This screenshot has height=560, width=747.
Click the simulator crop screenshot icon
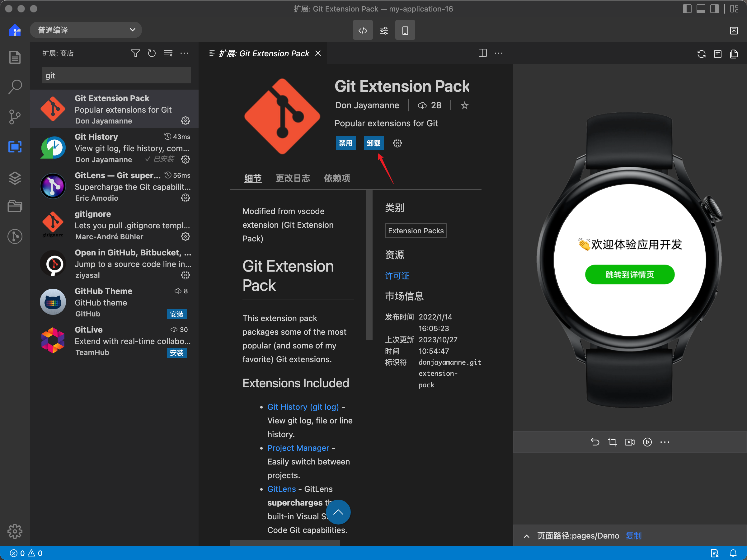[612, 442]
